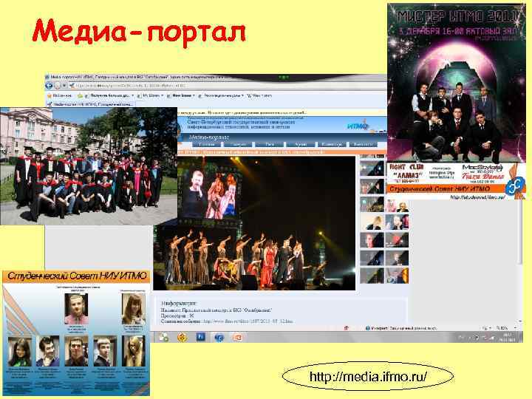Click the browser Forward arrow button
Image resolution: width=532 pixels, height=399 pixels.
click(x=58, y=86)
